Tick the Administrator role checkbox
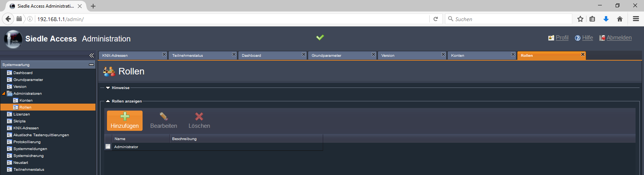Screen dimensions: 644x175 [108, 147]
